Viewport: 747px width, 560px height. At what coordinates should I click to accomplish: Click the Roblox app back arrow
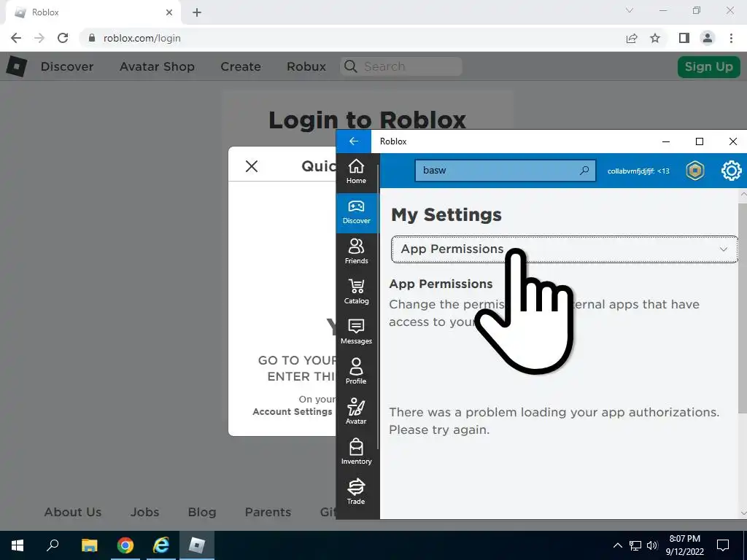pos(354,141)
